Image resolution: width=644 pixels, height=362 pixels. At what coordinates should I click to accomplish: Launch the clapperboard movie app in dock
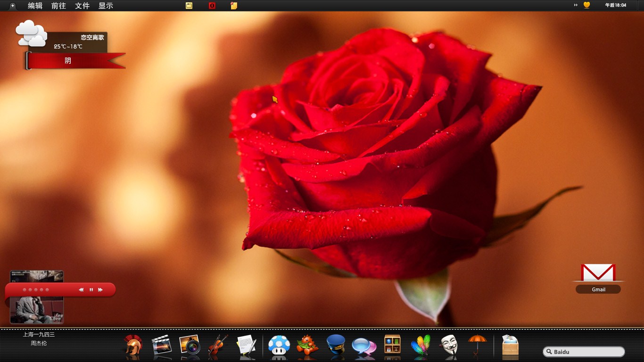[162, 345]
